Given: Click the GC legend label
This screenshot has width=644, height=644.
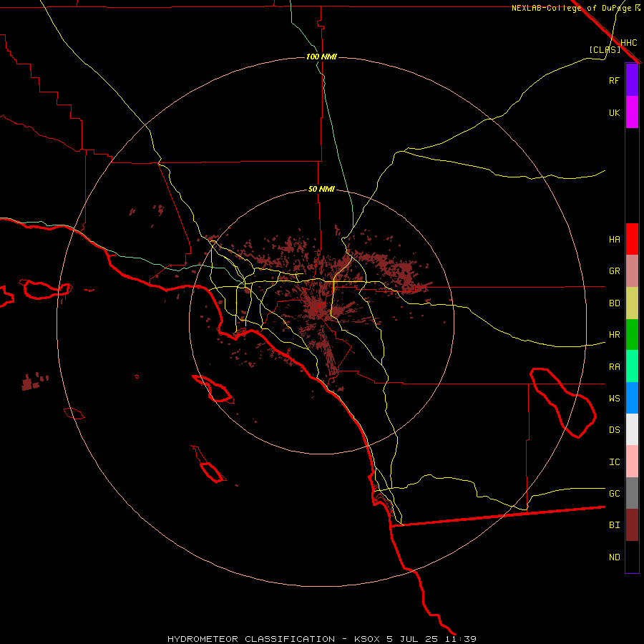Looking at the screenshot, I should point(614,494).
